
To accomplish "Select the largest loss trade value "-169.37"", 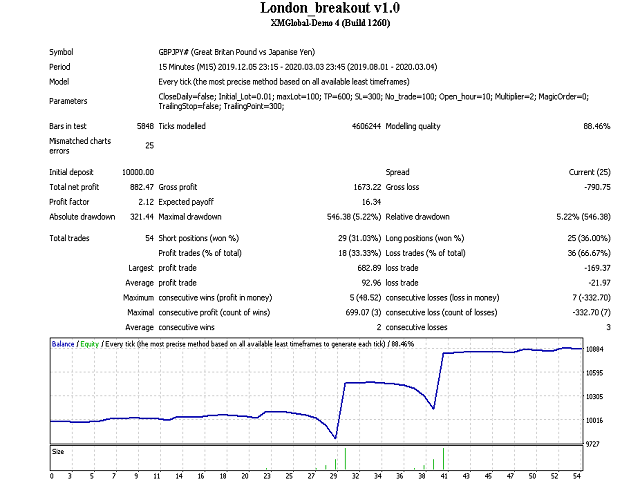I will click(x=597, y=268).
